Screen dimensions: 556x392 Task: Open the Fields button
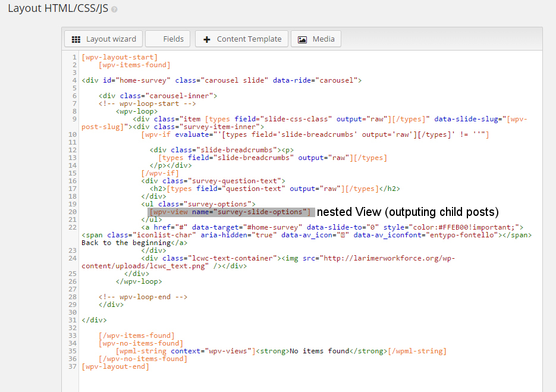pos(168,39)
